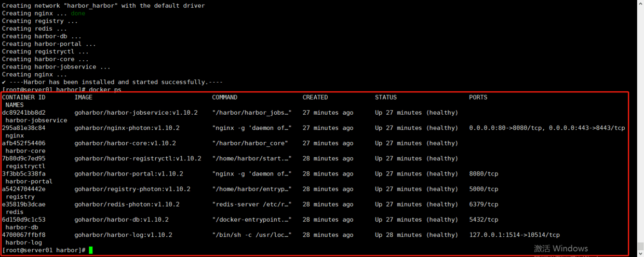Click the harbor-portal container name
This screenshot has width=644, height=257.
click(29, 182)
